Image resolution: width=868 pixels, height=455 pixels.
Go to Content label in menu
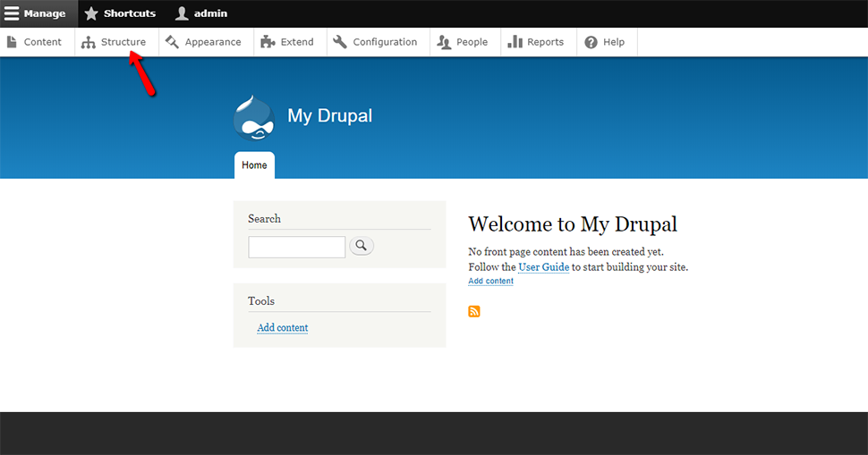point(43,42)
